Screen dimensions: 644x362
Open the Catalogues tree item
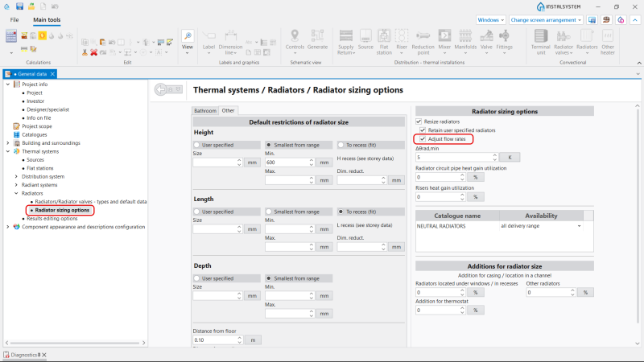coord(35,134)
